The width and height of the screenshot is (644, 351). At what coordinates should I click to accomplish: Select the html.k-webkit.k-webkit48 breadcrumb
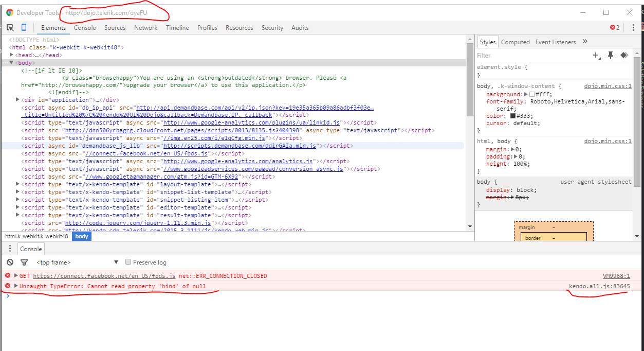pyautogui.click(x=36, y=236)
